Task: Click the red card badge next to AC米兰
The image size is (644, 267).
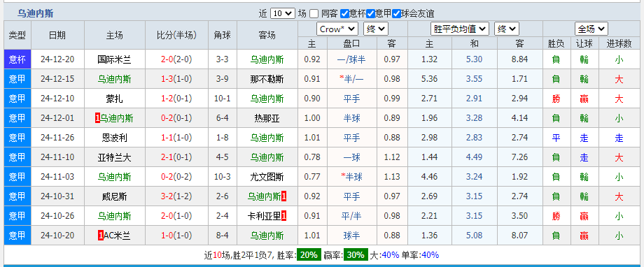Action: 101,236
